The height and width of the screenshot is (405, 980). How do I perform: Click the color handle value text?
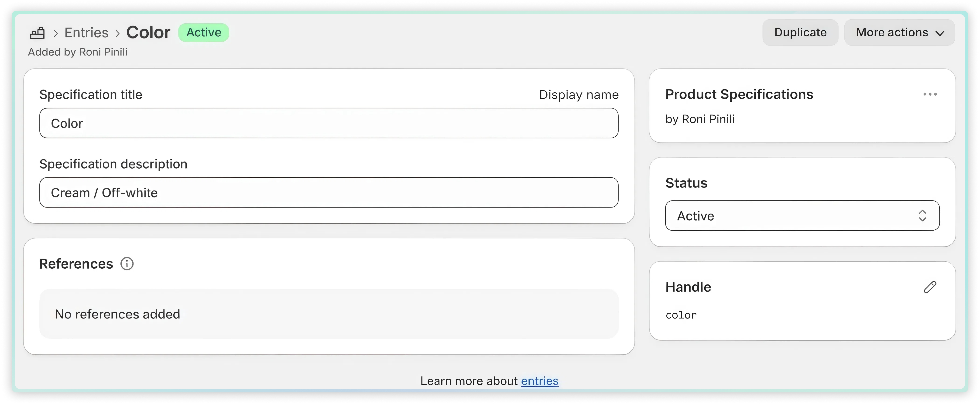[681, 315]
